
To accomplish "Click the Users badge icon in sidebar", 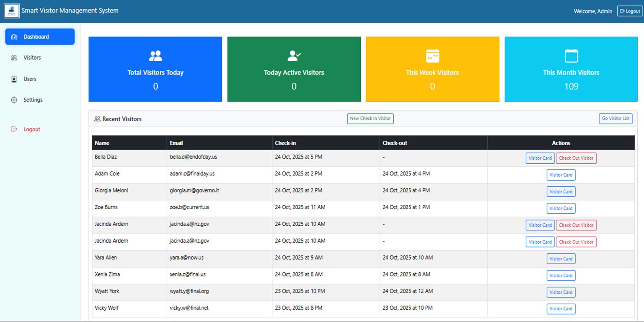I will pyautogui.click(x=14, y=79).
